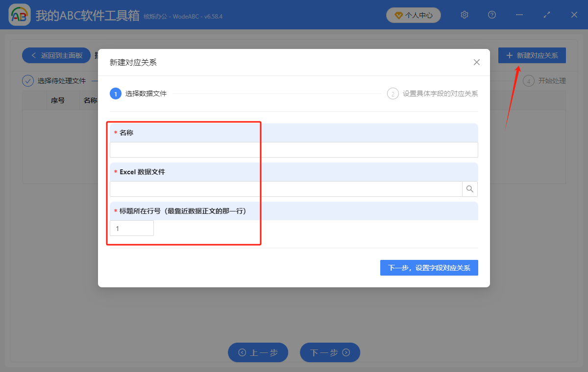This screenshot has width=588, height=372.
Task: Click the AB application logo icon
Action: click(x=19, y=15)
